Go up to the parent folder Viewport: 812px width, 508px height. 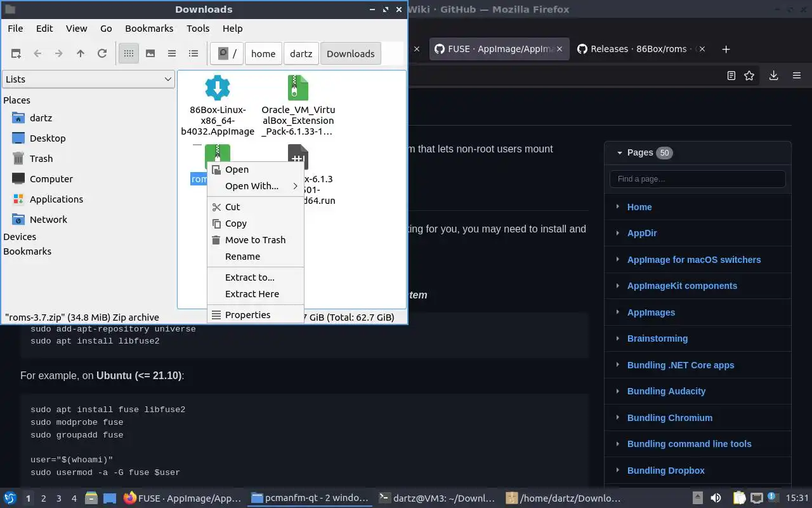pyautogui.click(x=81, y=54)
